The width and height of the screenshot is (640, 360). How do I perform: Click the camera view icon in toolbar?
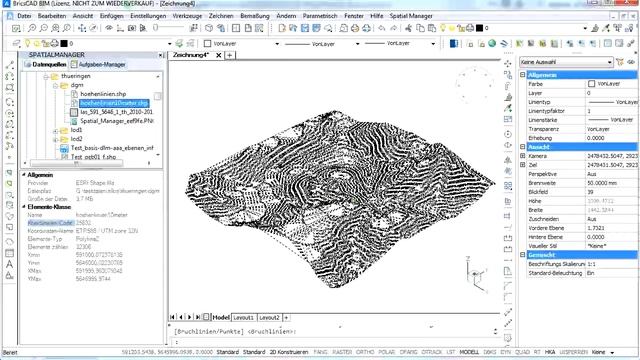(x=132, y=28)
